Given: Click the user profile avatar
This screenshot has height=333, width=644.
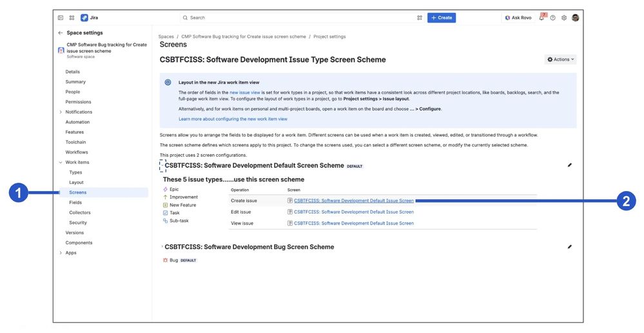Looking at the screenshot, I should 576,17.
